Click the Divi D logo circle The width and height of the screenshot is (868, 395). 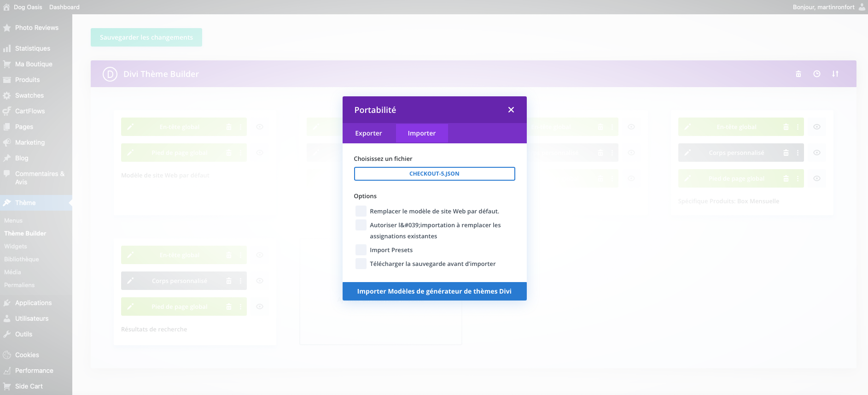point(110,74)
